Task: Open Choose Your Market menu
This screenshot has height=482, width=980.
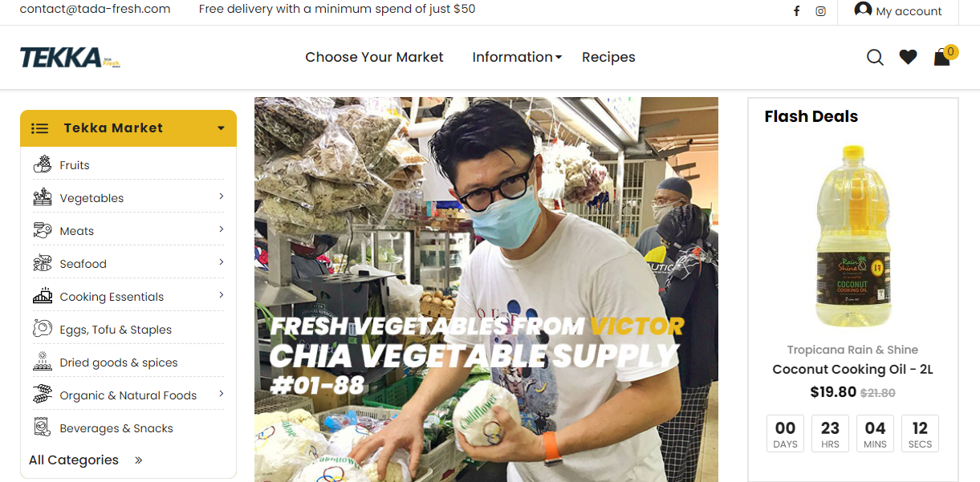Action: (x=374, y=57)
